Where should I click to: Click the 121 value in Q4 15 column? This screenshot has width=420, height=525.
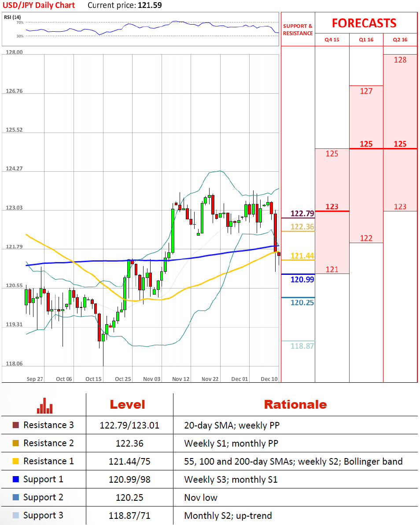tap(332, 270)
